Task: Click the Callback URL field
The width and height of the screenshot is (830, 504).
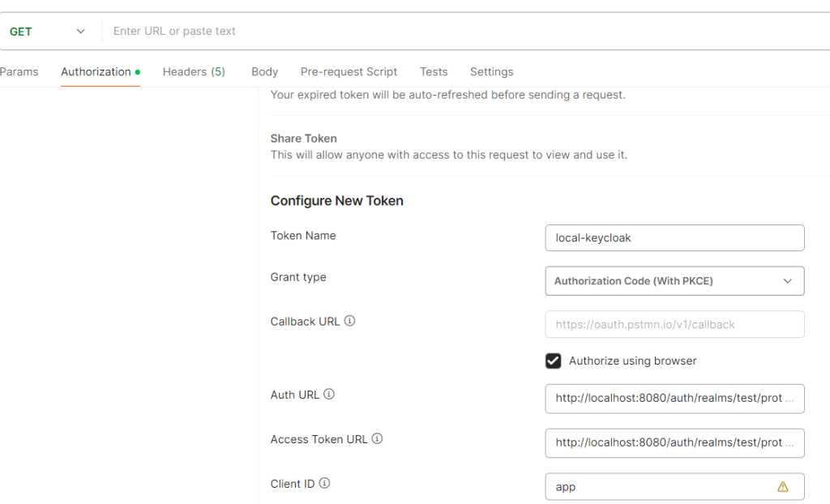Action: pyautogui.click(x=674, y=324)
